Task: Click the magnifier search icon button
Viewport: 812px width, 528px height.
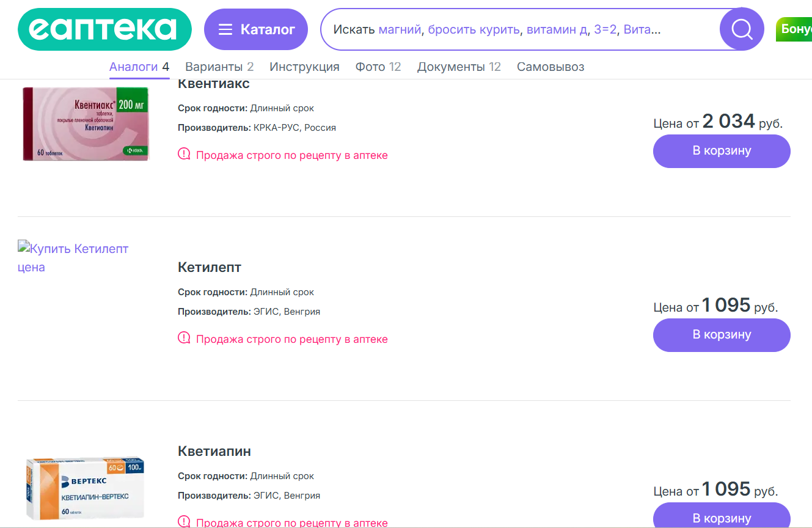Action: click(742, 29)
